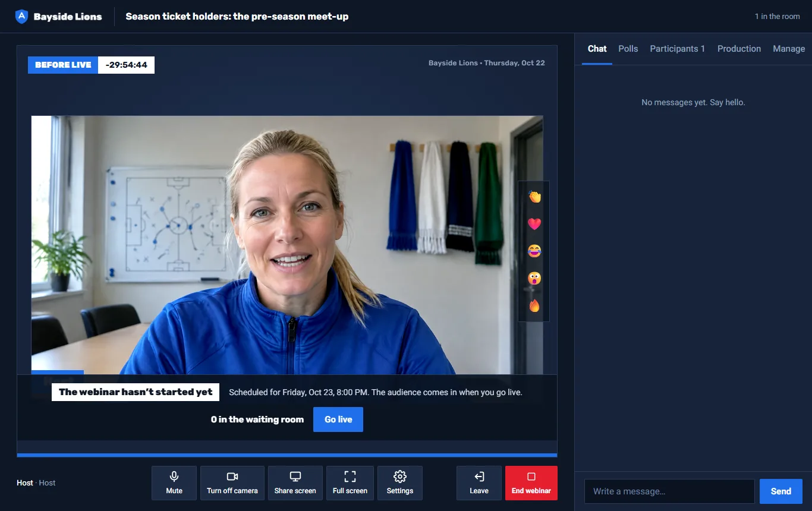Send an astonished face reaction

tap(534, 278)
